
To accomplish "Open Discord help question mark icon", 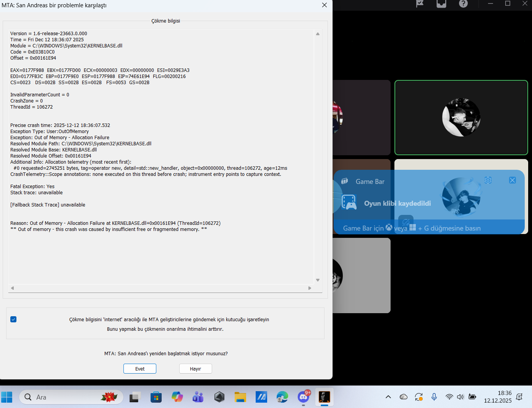I will pos(463,3).
